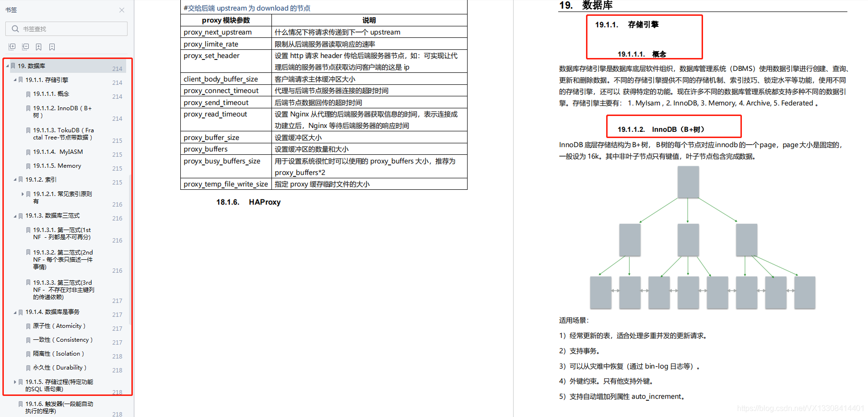The image size is (868, 417).
Task: Click the table header proxy 模块参数
Action: point(226,20)
